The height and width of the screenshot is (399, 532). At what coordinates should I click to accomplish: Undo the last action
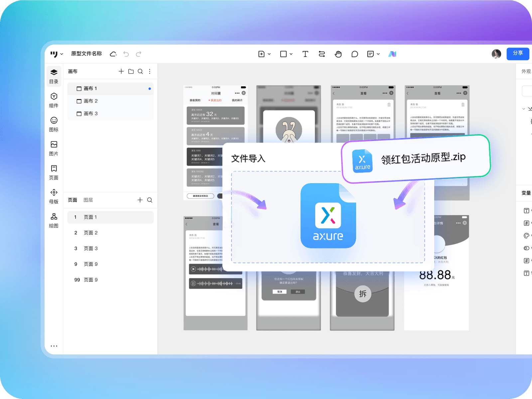126,54
